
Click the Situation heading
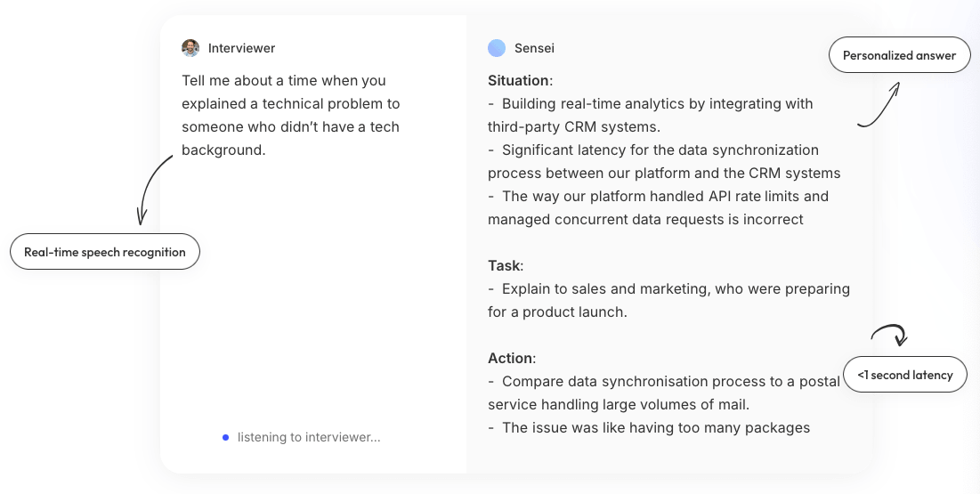coord(520,80)
